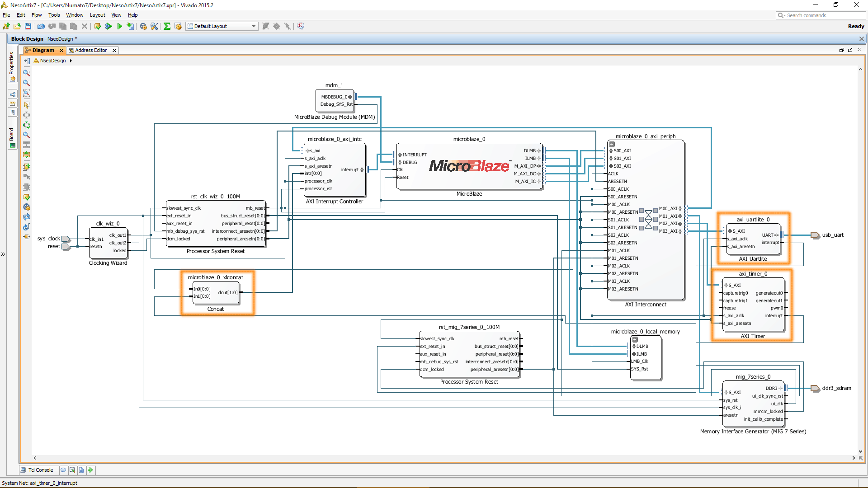The width and height of the screenshot is (868, 488).
Task: Expand the microblaze_0_local_memory block plus
Action: [x=635, y=339]
